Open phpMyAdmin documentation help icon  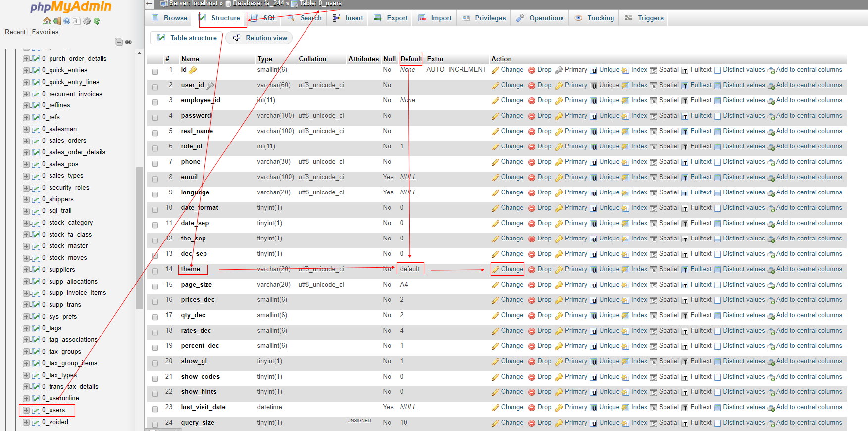(x=67, y=21)
